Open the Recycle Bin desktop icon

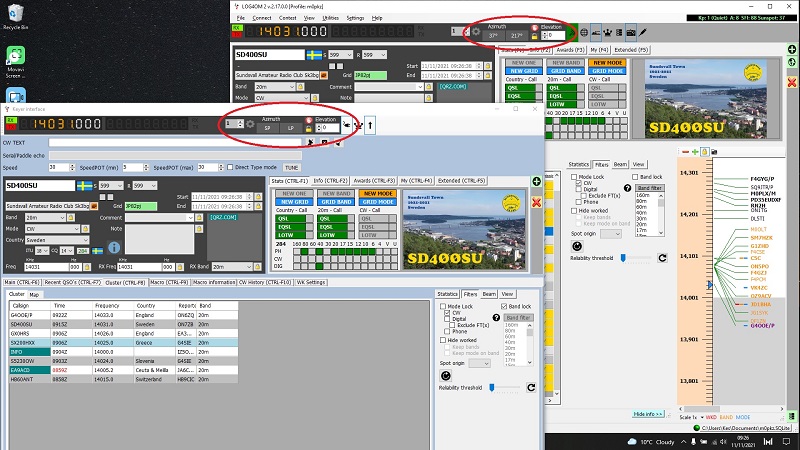(15, 17)
